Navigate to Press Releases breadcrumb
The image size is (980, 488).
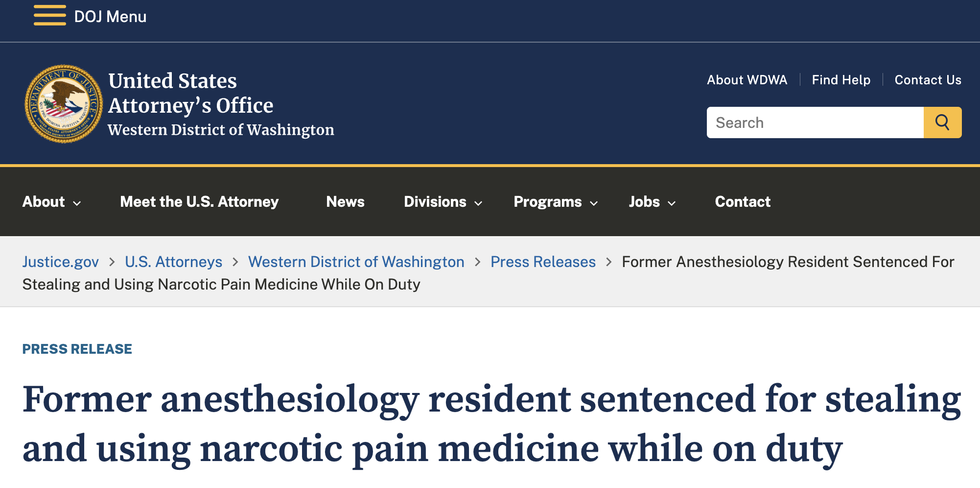543,262
